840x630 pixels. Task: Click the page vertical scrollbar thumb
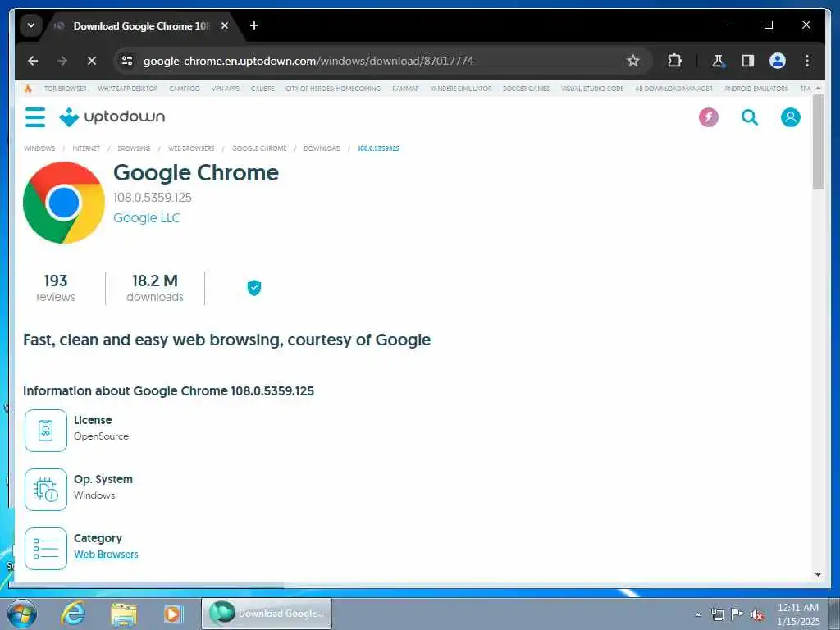(x=818, y=142)
